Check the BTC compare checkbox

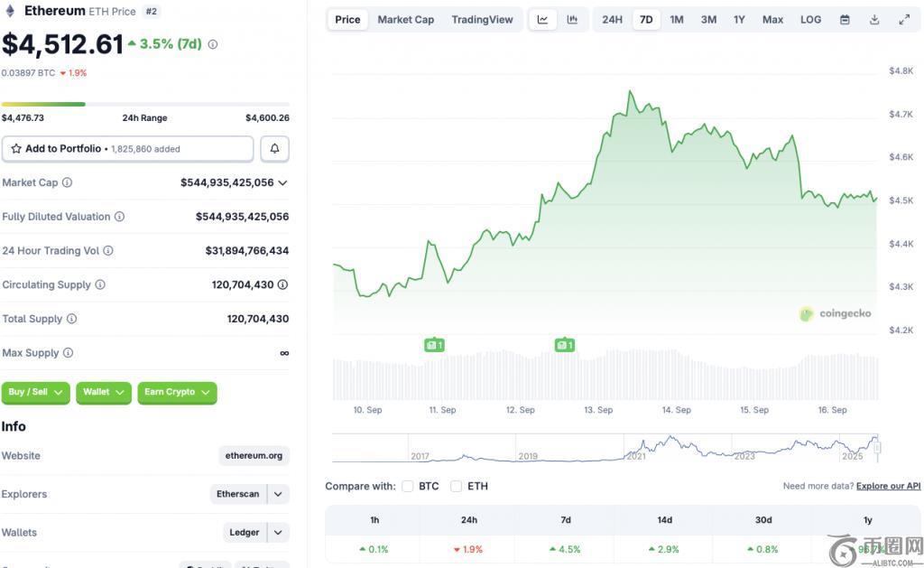coord(408,486)
